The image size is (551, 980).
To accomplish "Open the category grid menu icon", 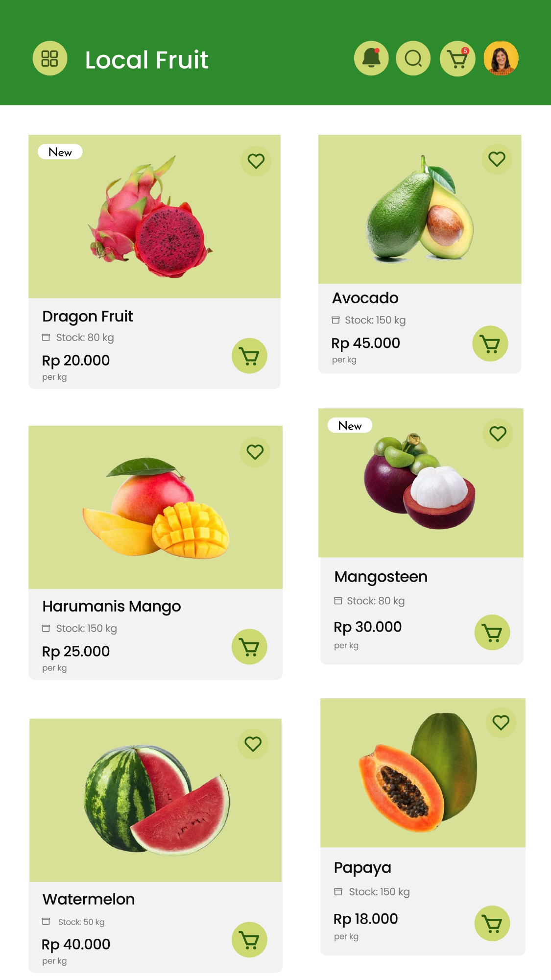I will pos(50,58).
